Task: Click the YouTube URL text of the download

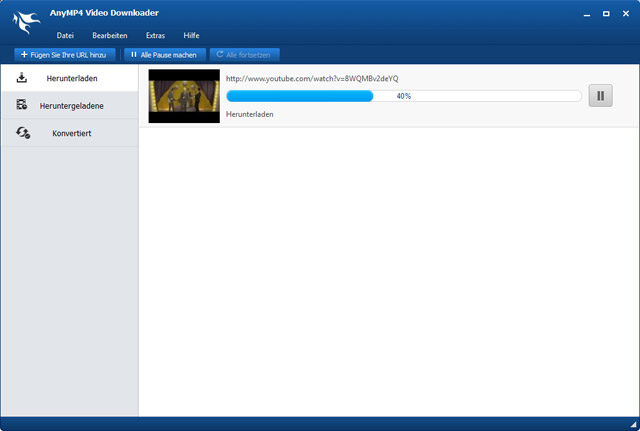Action: click(312, 79)
